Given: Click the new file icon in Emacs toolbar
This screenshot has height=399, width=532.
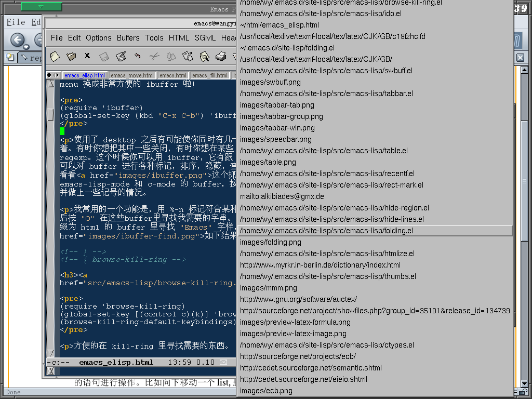Looking at the screenshot, I should point(55,56).
